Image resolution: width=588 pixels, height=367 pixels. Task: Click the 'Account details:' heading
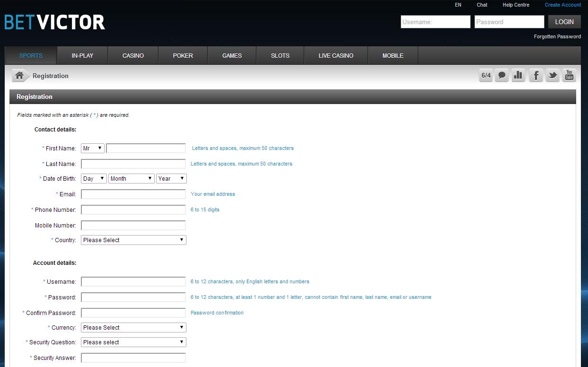click(x=55, y=263)
